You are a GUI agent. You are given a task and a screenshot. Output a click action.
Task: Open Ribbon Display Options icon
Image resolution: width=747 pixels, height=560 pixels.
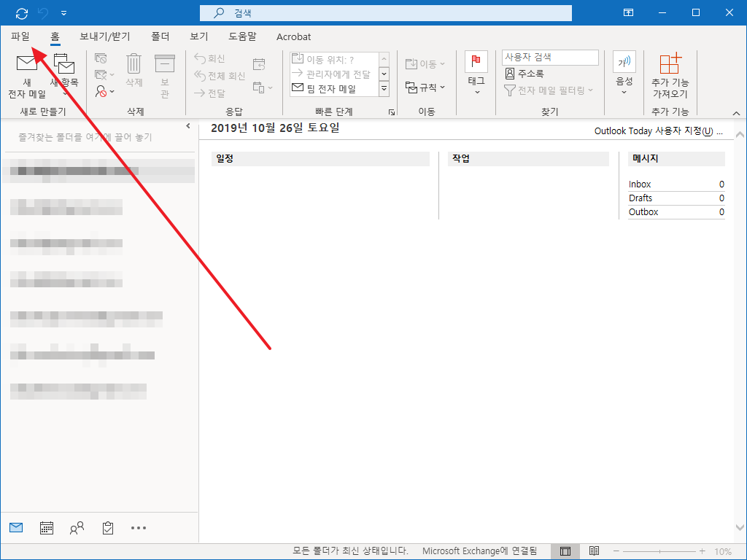coord(628,13)
